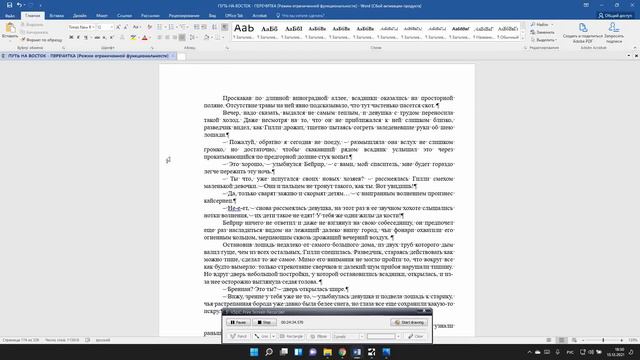640x360 pixels.
Task: Create a numbered list
Action: click(171, 27)
